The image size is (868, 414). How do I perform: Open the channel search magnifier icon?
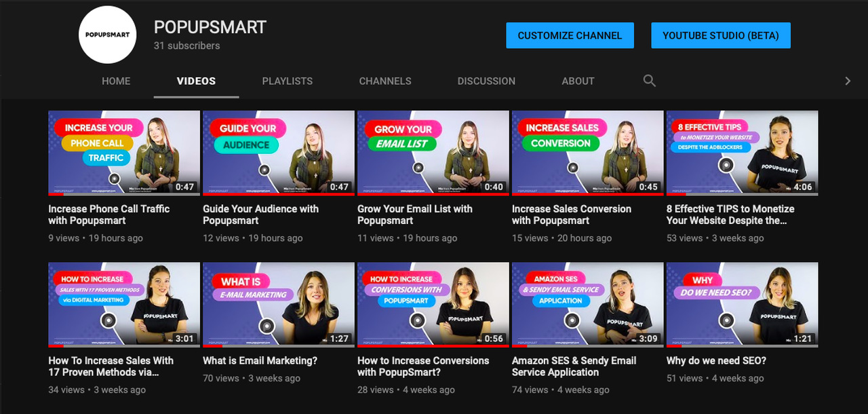click(649, 81)
